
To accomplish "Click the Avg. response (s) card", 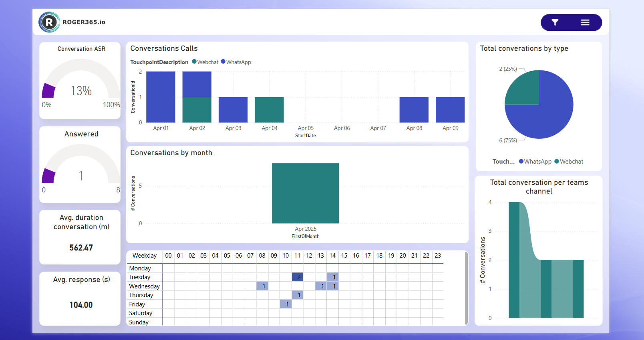I will pos(80,298).
